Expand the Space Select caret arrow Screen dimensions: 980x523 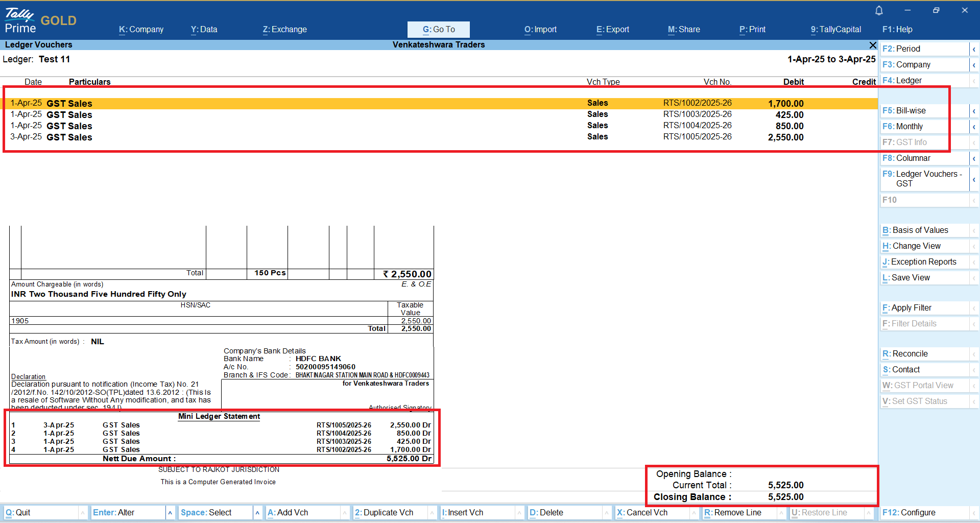[257, 513]
